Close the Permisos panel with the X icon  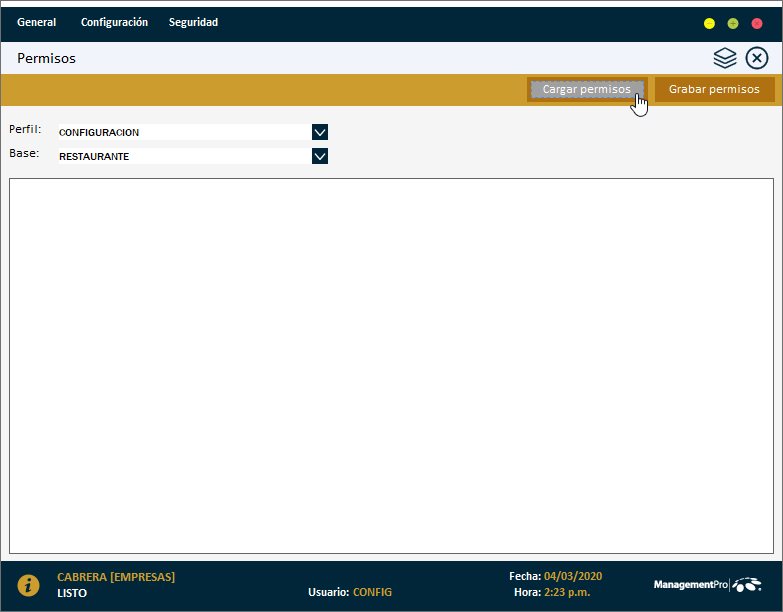757,58
